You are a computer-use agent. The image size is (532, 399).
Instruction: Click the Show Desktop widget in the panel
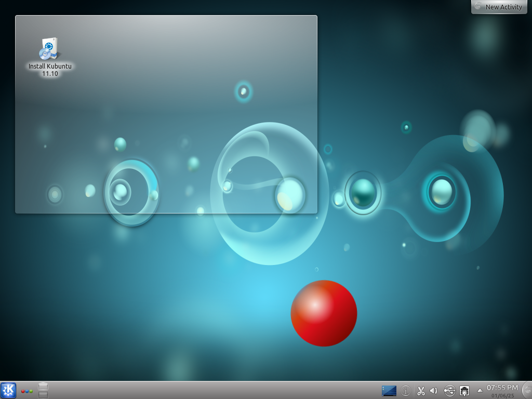(389, 391)
